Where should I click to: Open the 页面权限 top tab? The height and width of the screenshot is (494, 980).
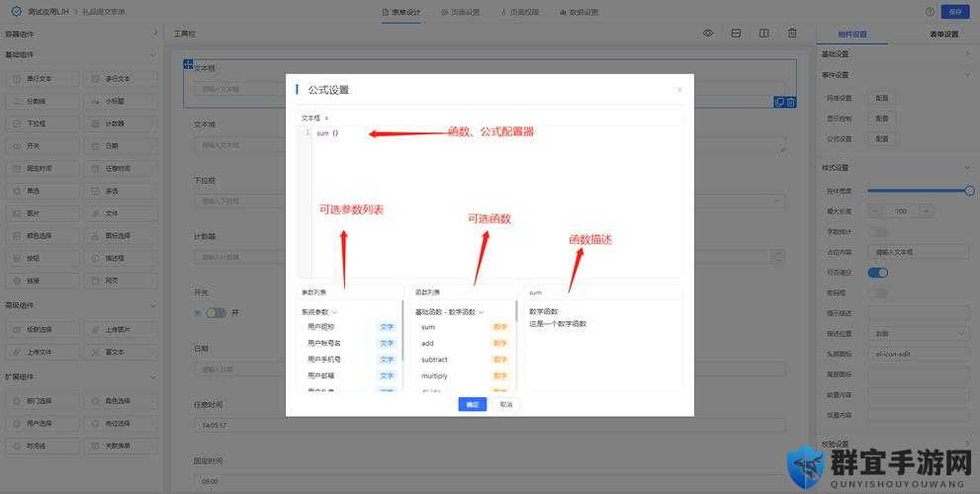pos(519,12)
